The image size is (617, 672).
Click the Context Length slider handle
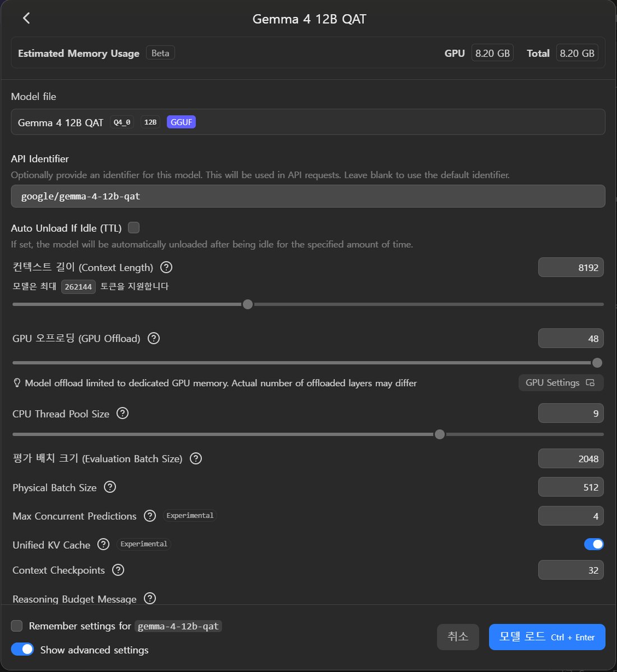pyautogui.click(x=247, y=304)
